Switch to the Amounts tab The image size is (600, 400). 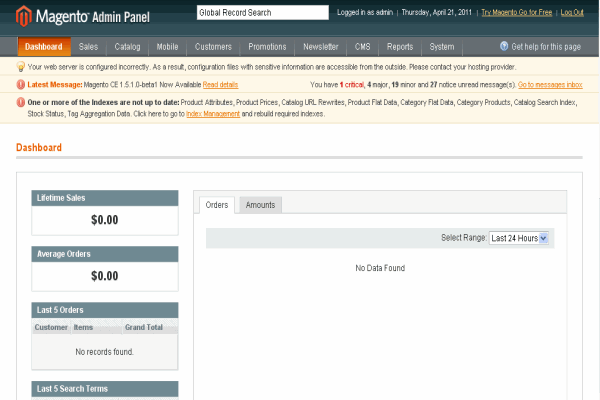point(261,205)
